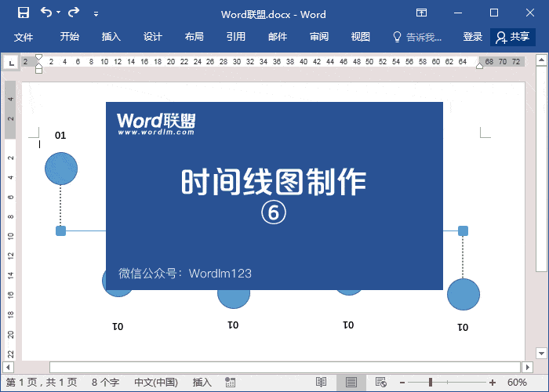Click the macro recording icon in status bar
This screenshot has height=392, width=549.
230,383
